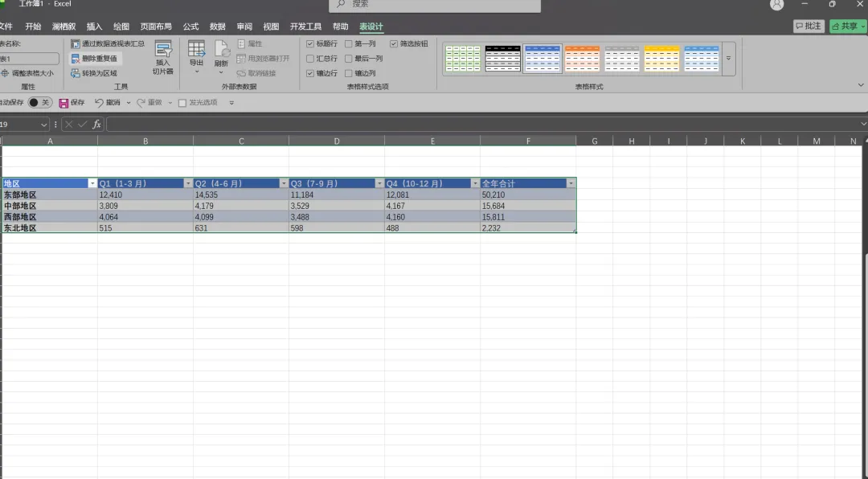Click Remove Duplicates (删除重复值)
This screenshot has width=868, height=479.
95,58
